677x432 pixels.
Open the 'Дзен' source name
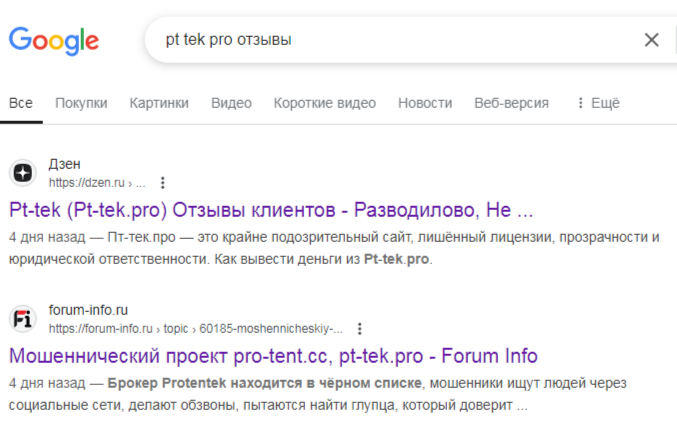pos(64,164)
